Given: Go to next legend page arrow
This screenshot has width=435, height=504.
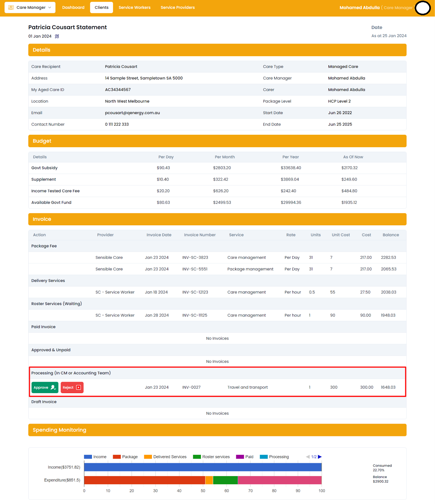Looking at the screenshot, I should click(320, 457).
